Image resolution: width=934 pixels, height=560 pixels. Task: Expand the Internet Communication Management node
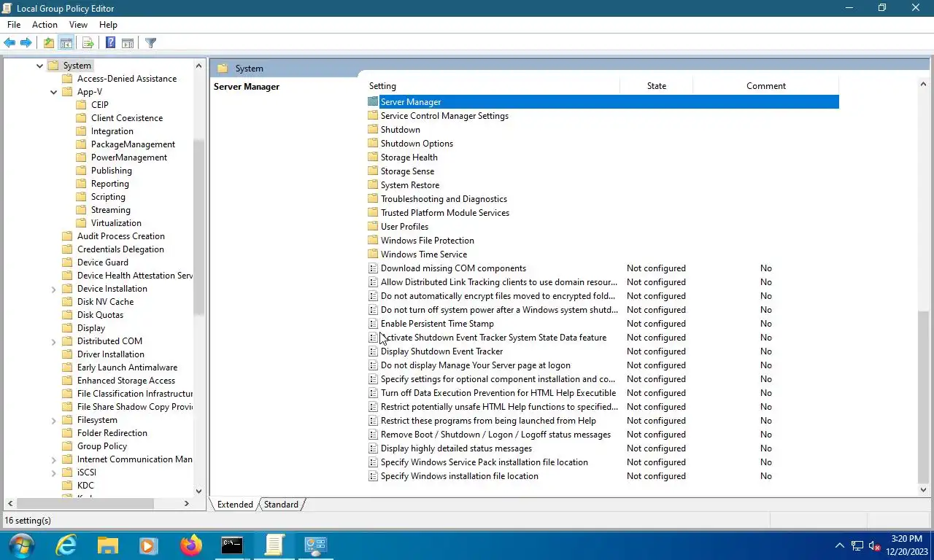53,459
